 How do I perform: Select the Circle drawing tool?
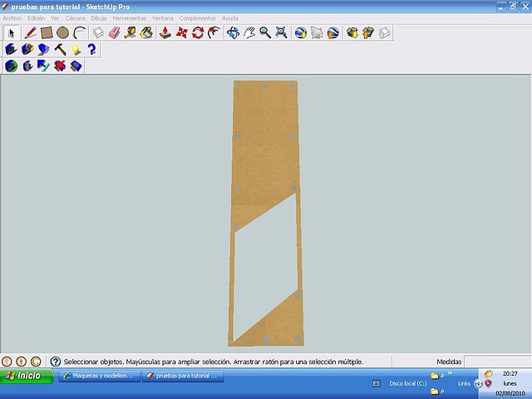click(63, 33)
